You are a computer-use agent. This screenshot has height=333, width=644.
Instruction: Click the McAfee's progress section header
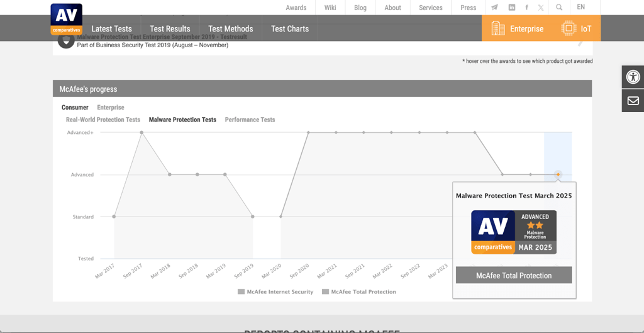(x=323, y=89)
